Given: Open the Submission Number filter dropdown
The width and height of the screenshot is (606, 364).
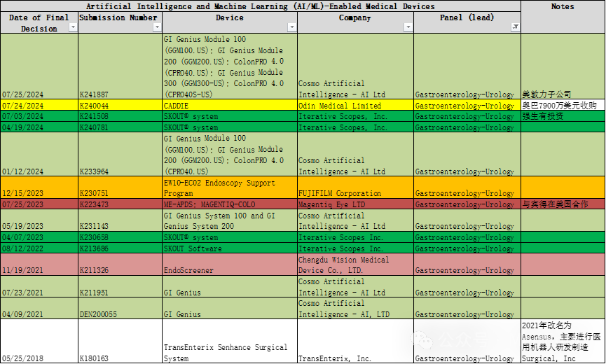Looking at the screenshot, I should click(157, 27).
